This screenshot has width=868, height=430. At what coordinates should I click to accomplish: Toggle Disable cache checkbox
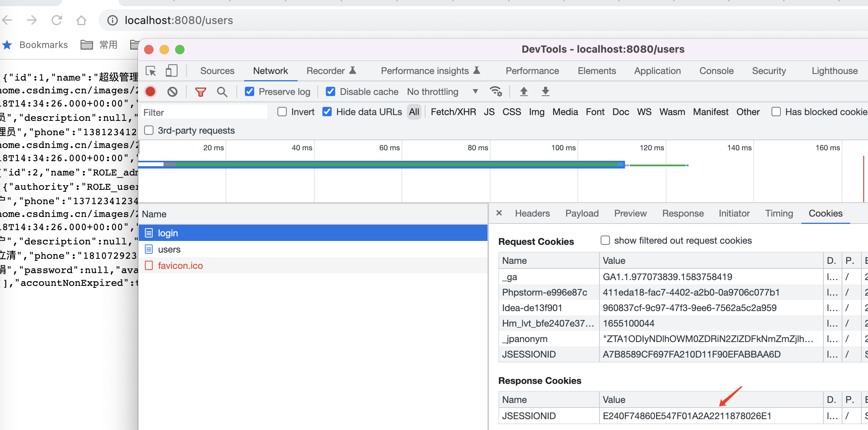331,92
